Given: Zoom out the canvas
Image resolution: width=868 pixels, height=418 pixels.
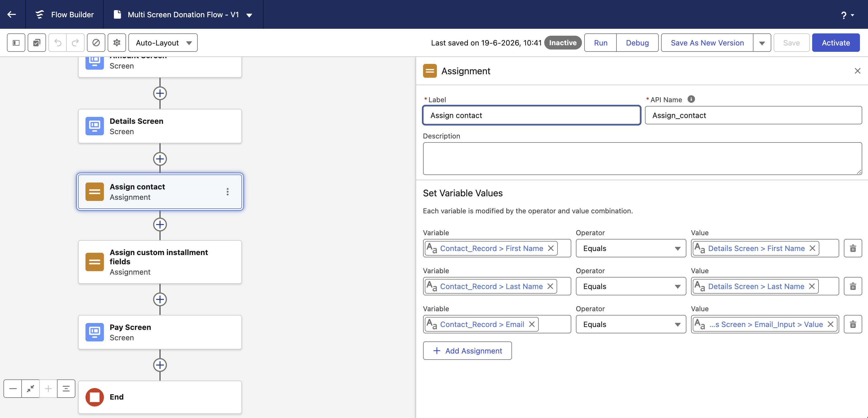Looking at the screenshot, I should pyautogui.click(x=13, y=389).
